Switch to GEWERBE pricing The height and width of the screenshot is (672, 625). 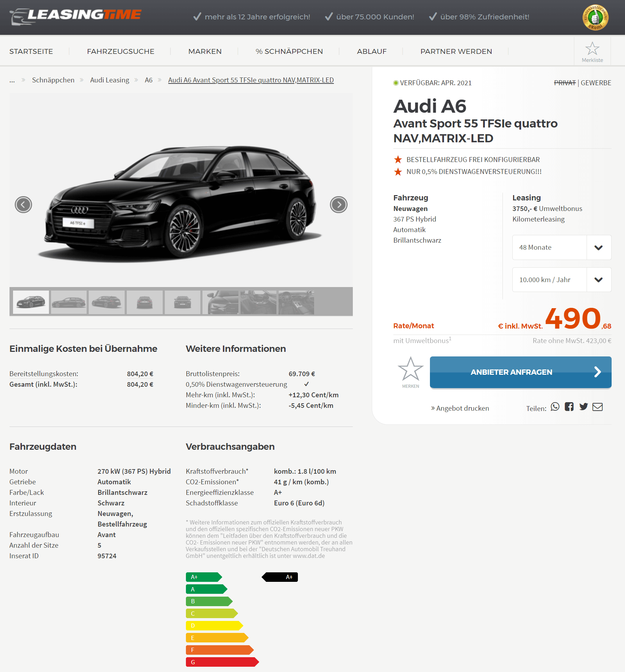tap(596, 83)
